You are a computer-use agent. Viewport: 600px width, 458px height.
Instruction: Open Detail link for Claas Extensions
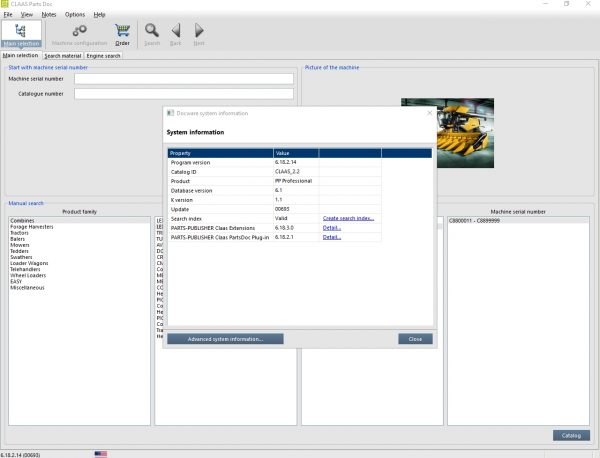click(332, 228)
